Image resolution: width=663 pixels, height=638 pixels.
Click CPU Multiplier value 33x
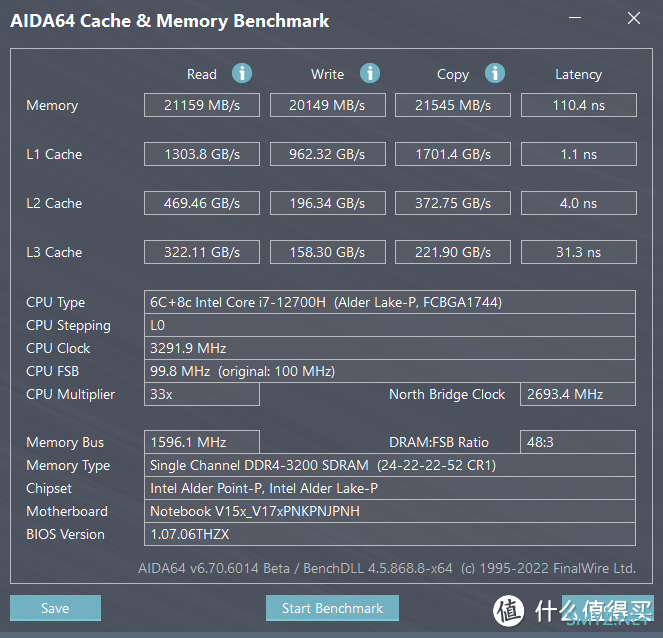click(x=202, y=394)
